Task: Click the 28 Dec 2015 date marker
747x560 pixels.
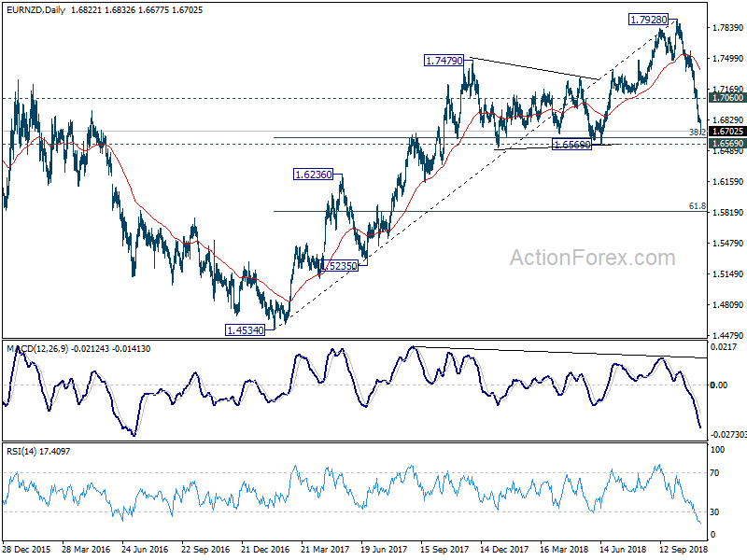Action: pyautogui.click(x=26, y=549)
